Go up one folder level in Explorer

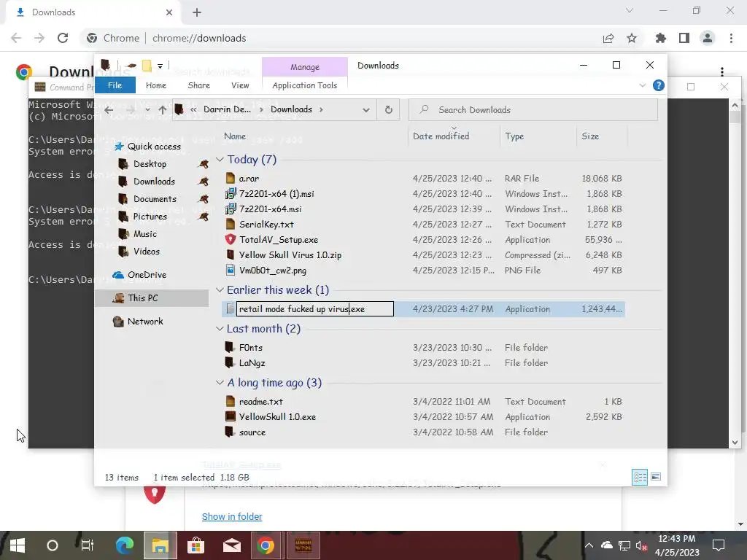(163, 110)
